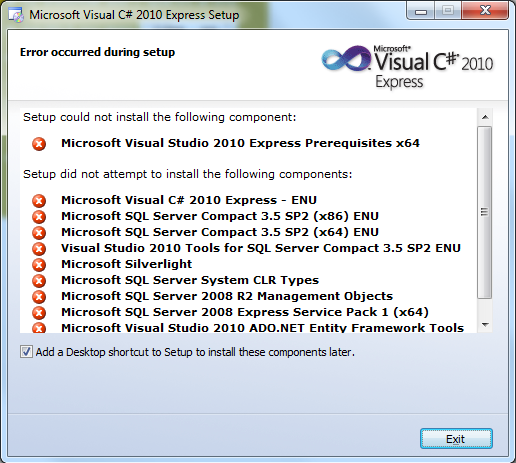Click the Microsoft Silverlight list entry text
This screenshot has width=516, height=463.
127,264
